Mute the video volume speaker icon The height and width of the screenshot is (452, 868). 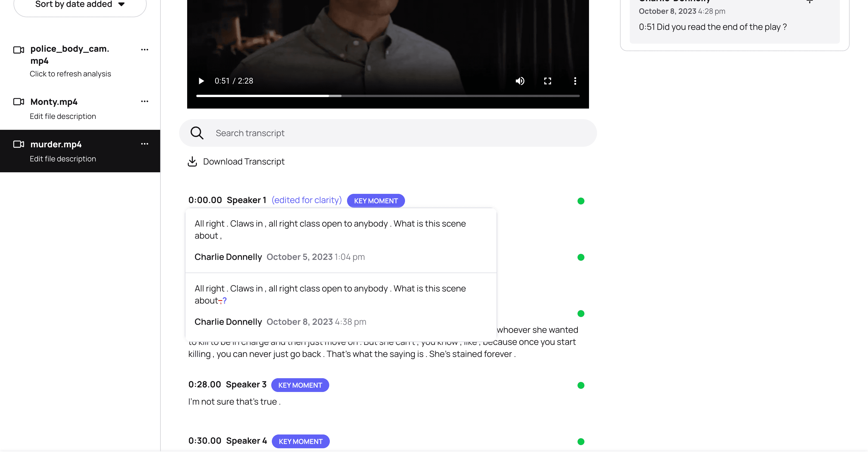(520, 81)
